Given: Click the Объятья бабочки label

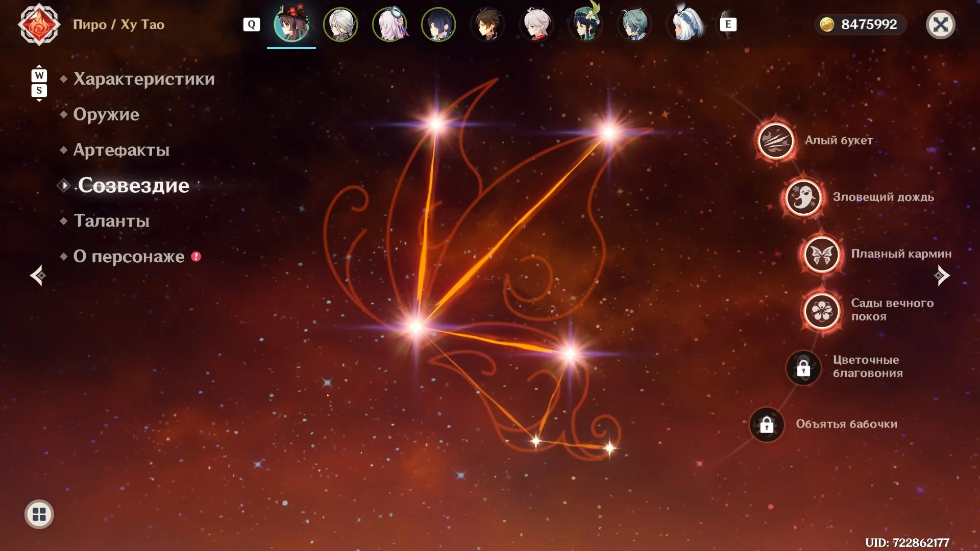Looking at the screenshot, I should click(846, 424).
